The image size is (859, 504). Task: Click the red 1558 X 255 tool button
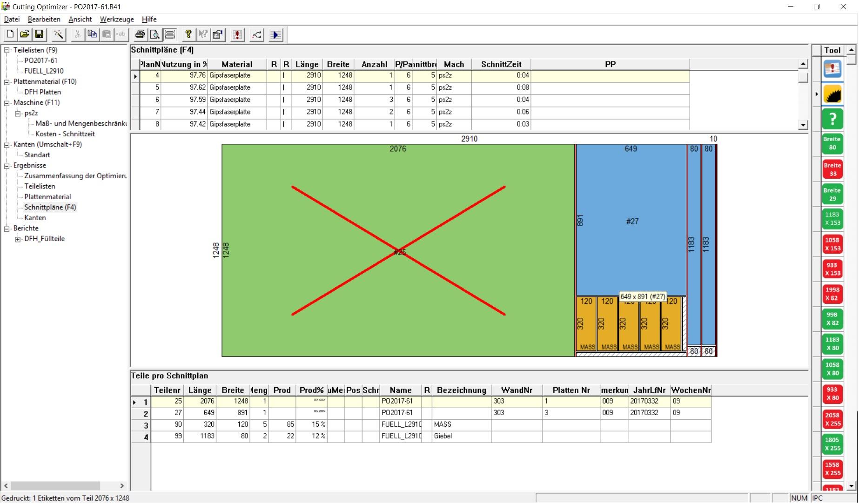click(832, 469)
